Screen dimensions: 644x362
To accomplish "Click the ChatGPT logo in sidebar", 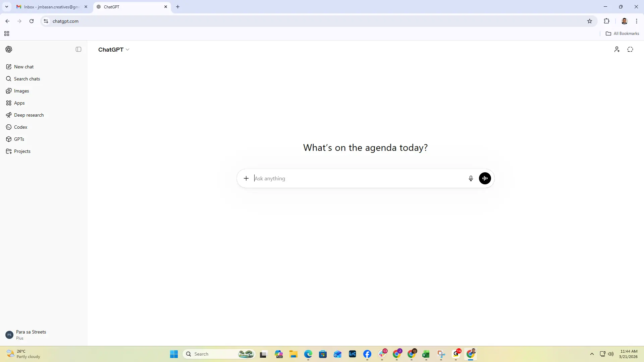I will pos(9,49).
